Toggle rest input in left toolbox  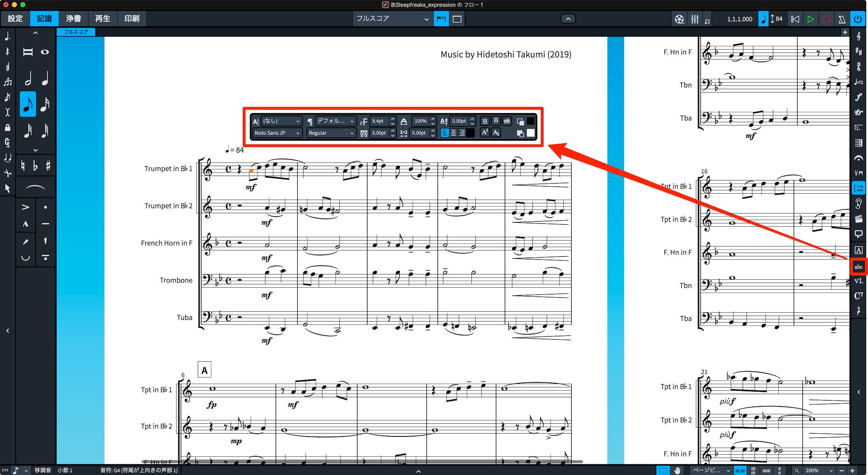click(x=7, y=52)
